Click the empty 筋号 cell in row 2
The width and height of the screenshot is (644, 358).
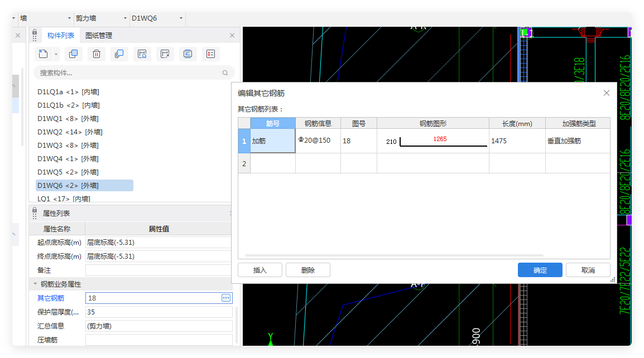click(x=273, y=163)
